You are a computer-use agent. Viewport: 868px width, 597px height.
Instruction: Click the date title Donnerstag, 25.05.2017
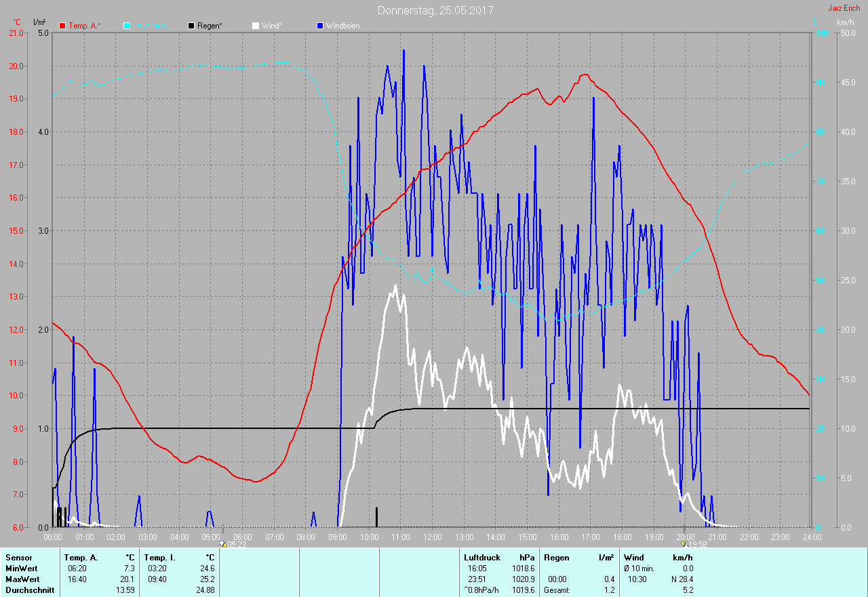tap(435, 10)
